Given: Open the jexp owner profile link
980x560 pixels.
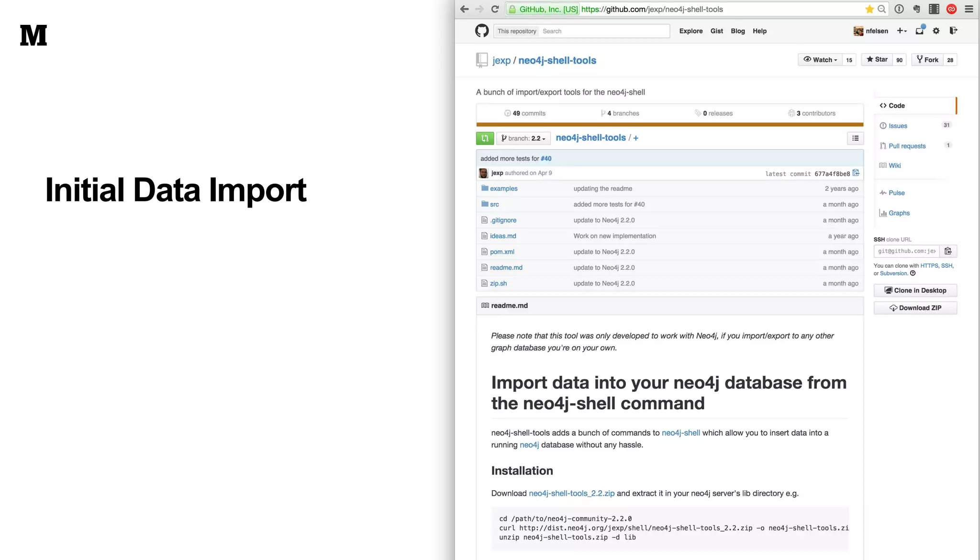Looking at the screenshot, I should pos(501,60).
